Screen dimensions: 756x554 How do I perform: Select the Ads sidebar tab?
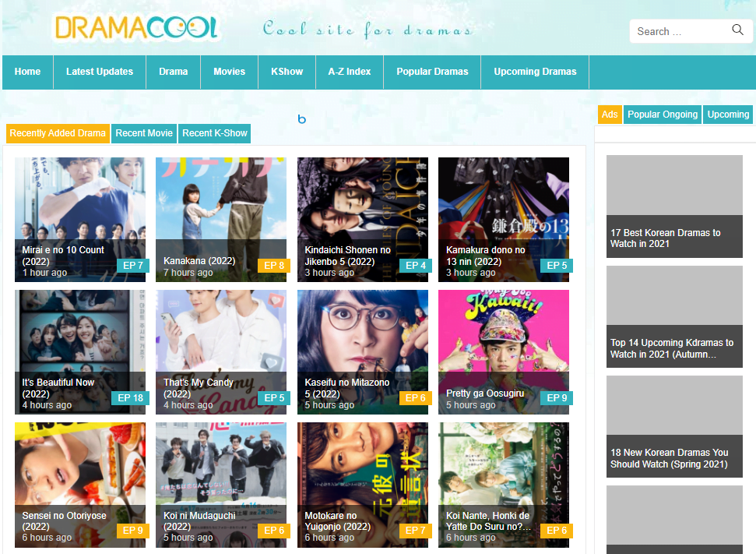[x=610, y=115]
